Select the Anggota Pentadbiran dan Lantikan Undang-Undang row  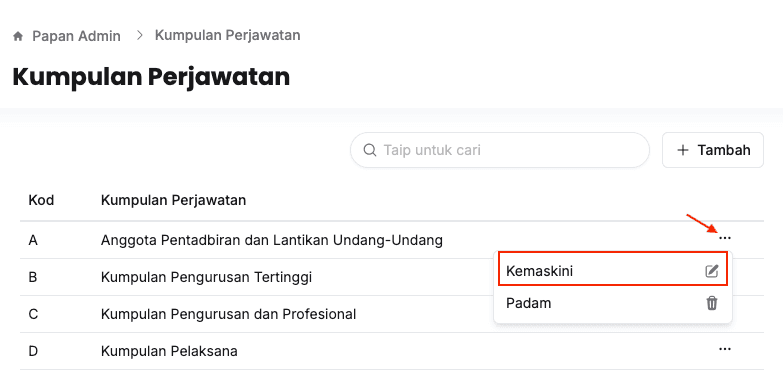[392, 240]
